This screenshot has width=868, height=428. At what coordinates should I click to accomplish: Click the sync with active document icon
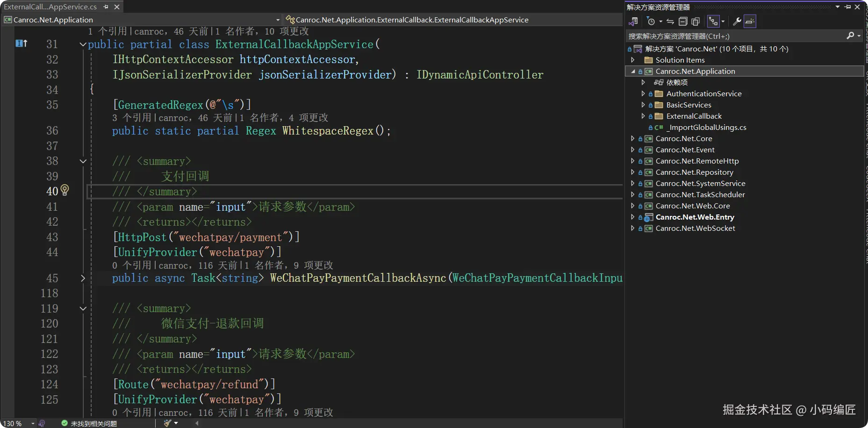[x=670, y=21]
